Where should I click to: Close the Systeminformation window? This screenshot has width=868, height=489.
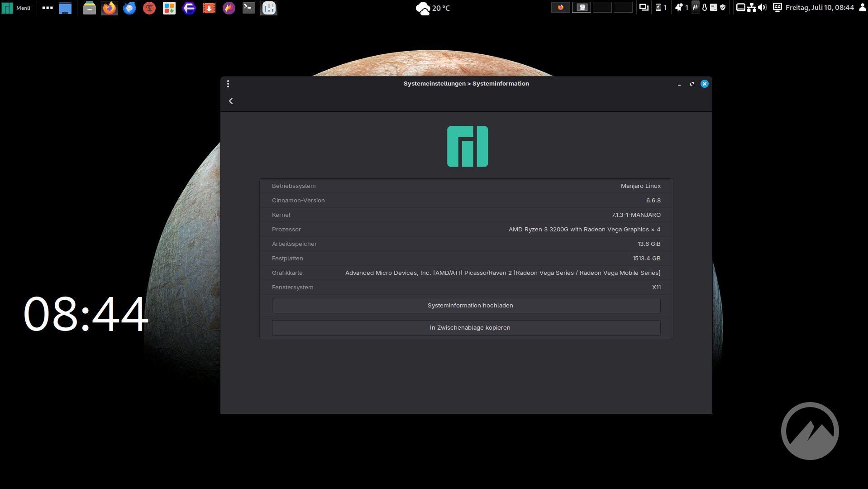pyautogui.click(x=705, y=84)
